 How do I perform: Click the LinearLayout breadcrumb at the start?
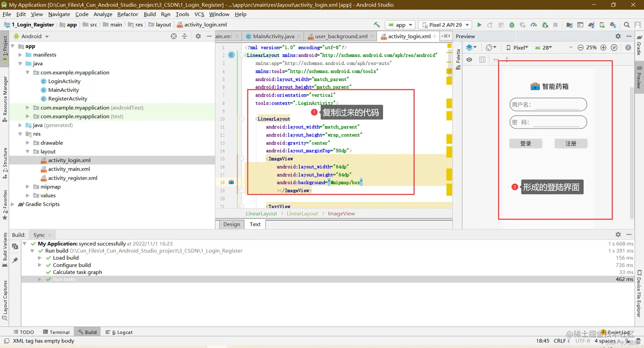click(261, 214)
